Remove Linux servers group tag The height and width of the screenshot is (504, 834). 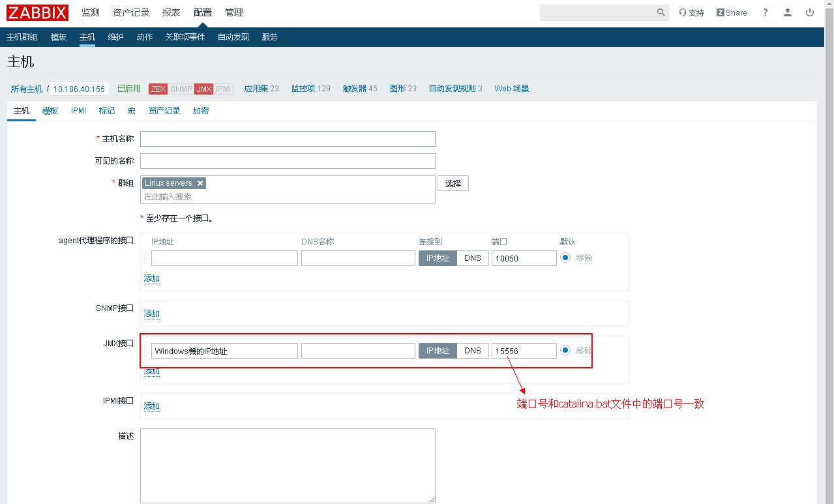point(200,183)
